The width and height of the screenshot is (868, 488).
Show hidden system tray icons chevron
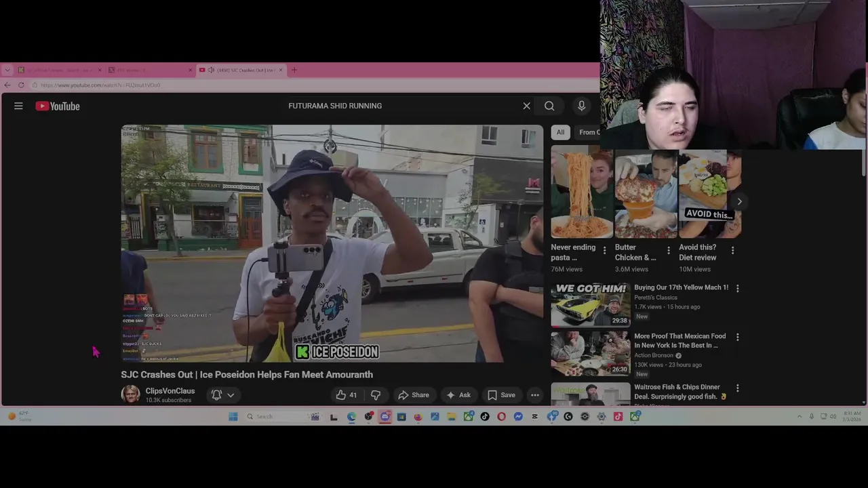(799, 416)
